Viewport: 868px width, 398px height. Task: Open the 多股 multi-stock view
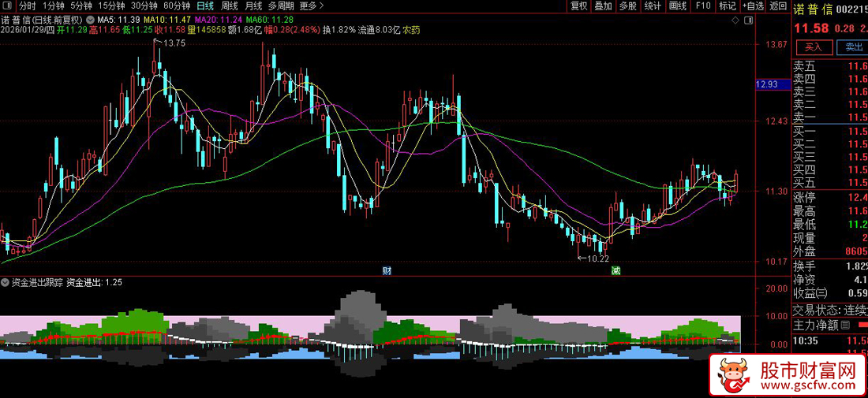coord(628,6)
